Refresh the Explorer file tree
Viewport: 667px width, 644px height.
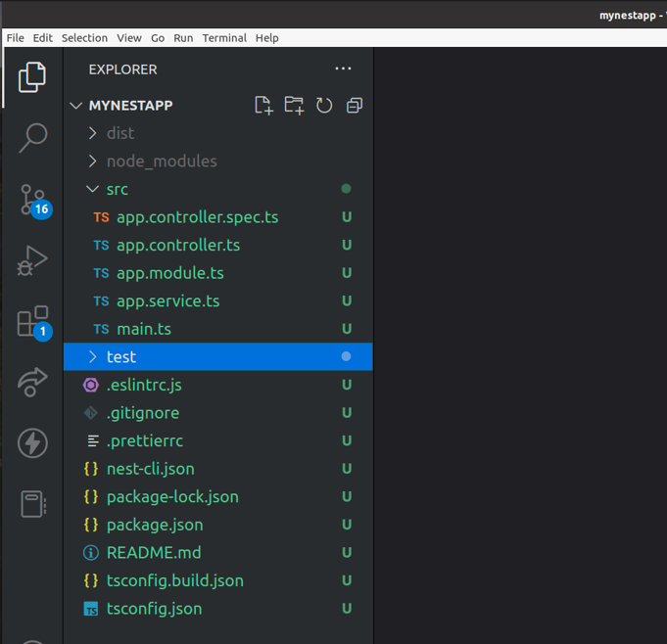coord(324,106)
